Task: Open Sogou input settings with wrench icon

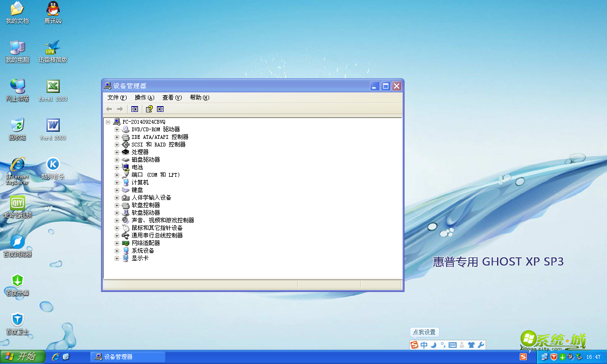Action: (481, 345)
